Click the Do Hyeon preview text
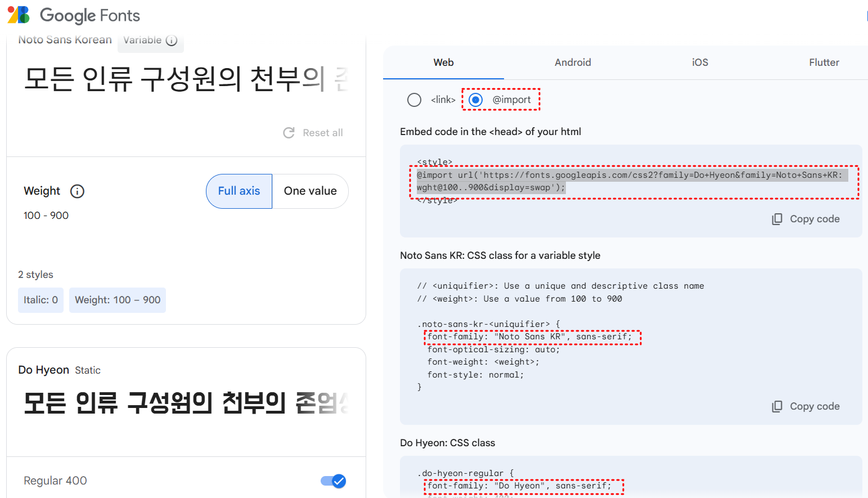The image size is (868, 498). (186, 403)
